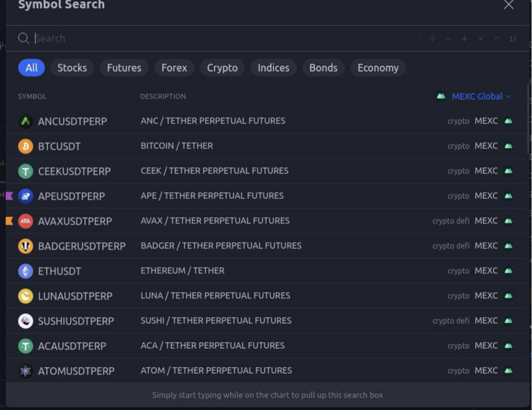Show Economy symbols
Image resolution: width=532 pixels, height=410 pixels.
378,68
